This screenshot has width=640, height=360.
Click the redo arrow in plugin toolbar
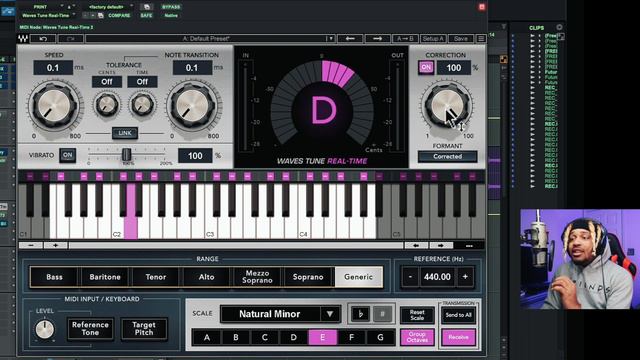pos(70,39)
